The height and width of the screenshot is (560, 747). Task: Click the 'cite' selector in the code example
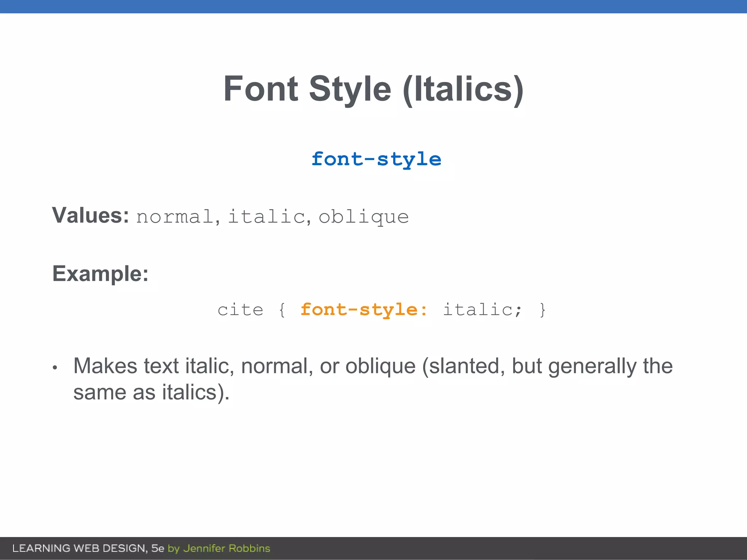point(240,310)
